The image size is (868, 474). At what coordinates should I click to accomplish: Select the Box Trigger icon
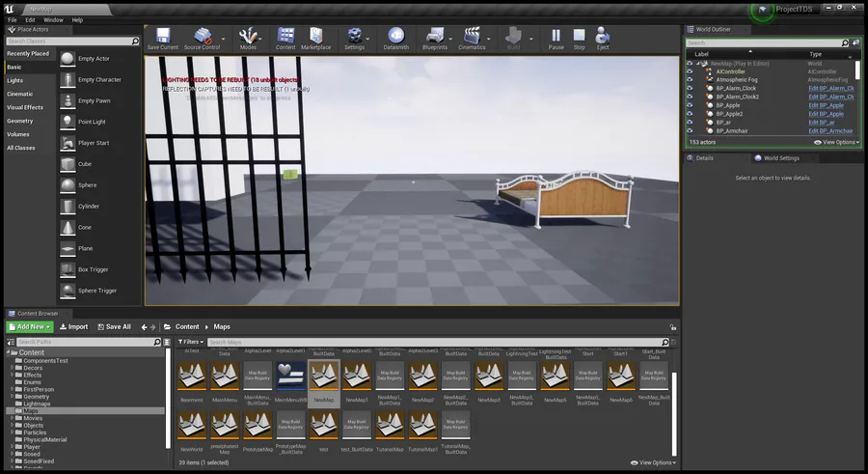68,269
